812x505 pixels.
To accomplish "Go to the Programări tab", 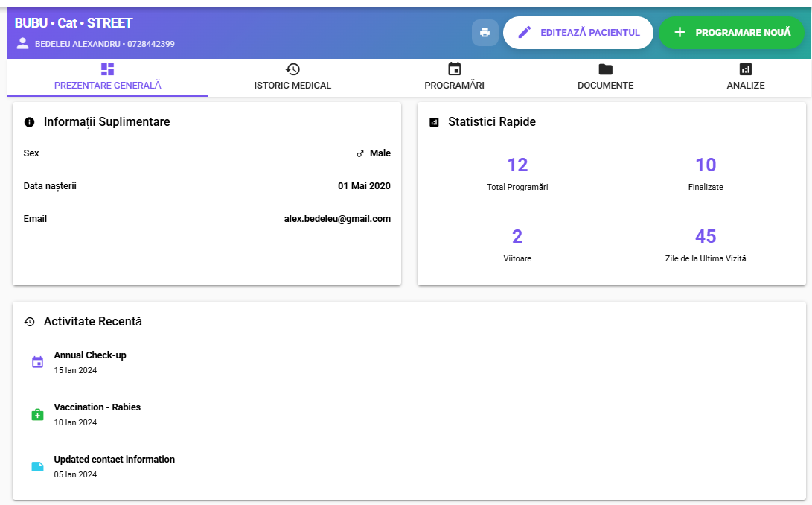I will [x=455, y=77].
